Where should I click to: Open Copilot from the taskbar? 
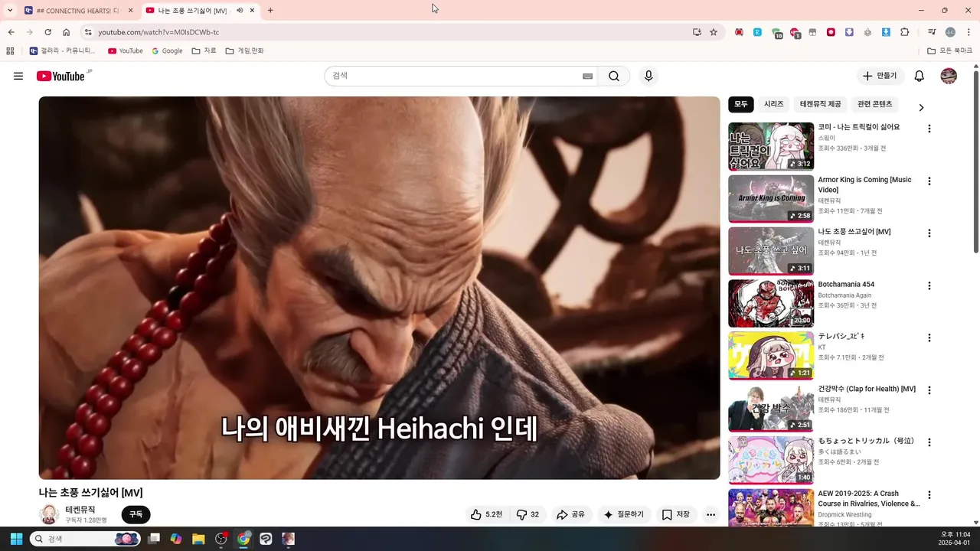coord(176,539)
